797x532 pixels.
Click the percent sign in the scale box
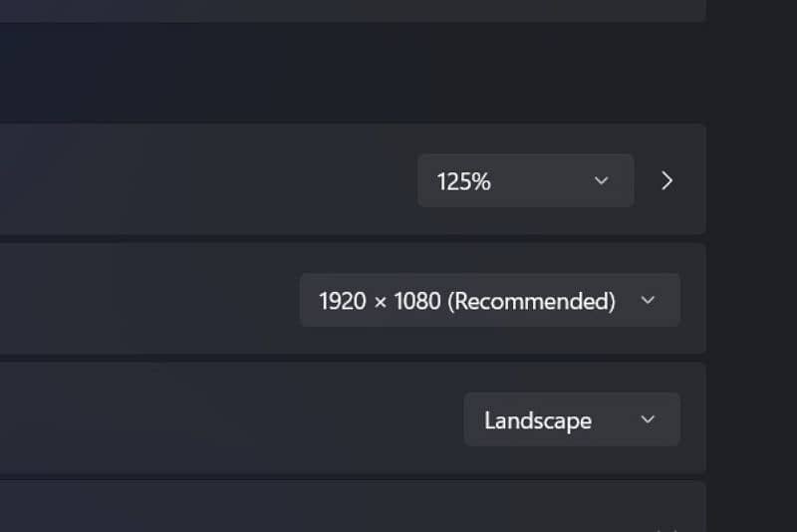(481, 181)
